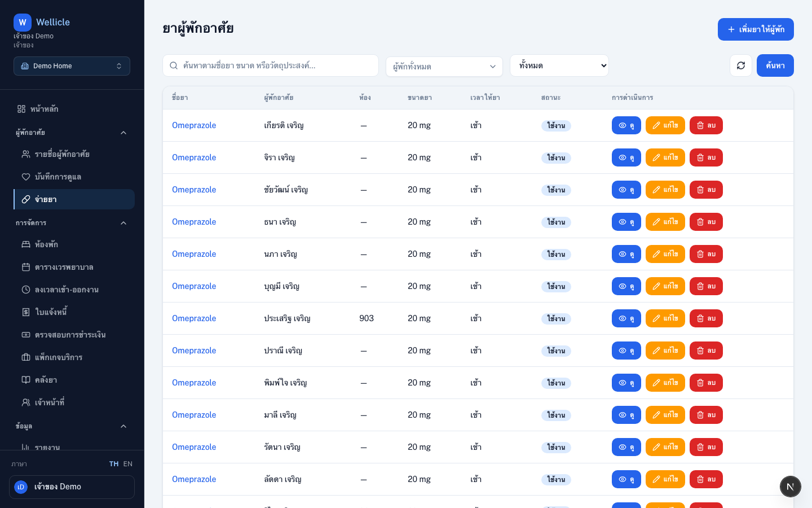Viewport: 812px width, 508px height.
Task: Open the Next.js dev tools badge
Action: click(791, 487)
